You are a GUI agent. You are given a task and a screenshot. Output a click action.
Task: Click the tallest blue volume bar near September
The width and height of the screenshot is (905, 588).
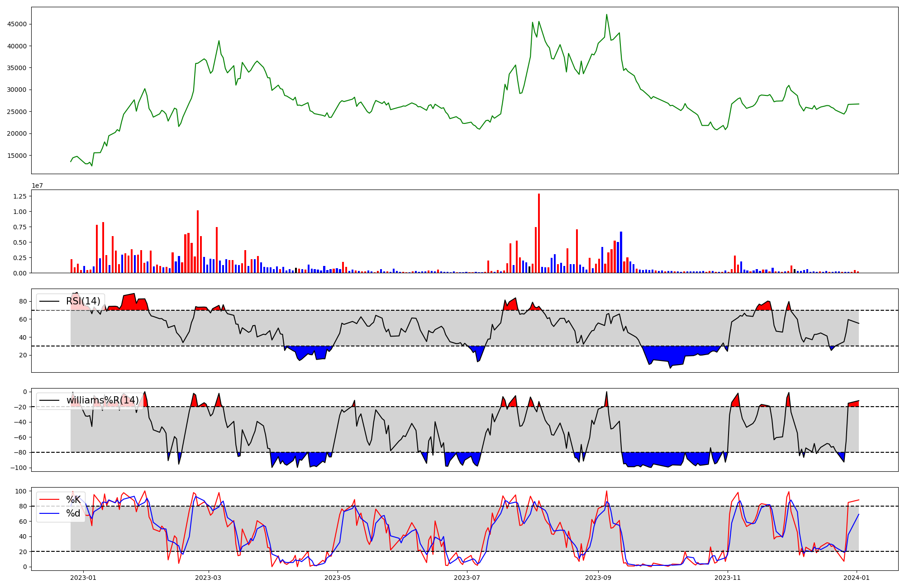pyautogui.click(x=621, y=252)
